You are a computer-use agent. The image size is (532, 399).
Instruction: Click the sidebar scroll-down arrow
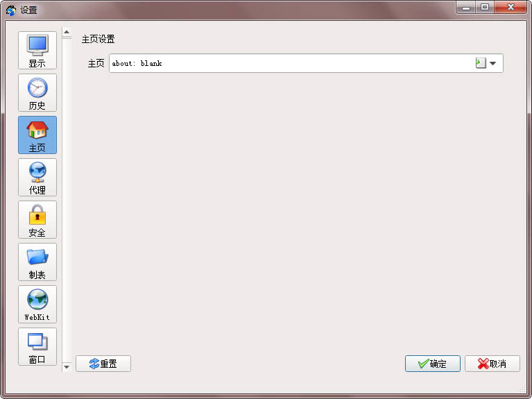(67, 367)
